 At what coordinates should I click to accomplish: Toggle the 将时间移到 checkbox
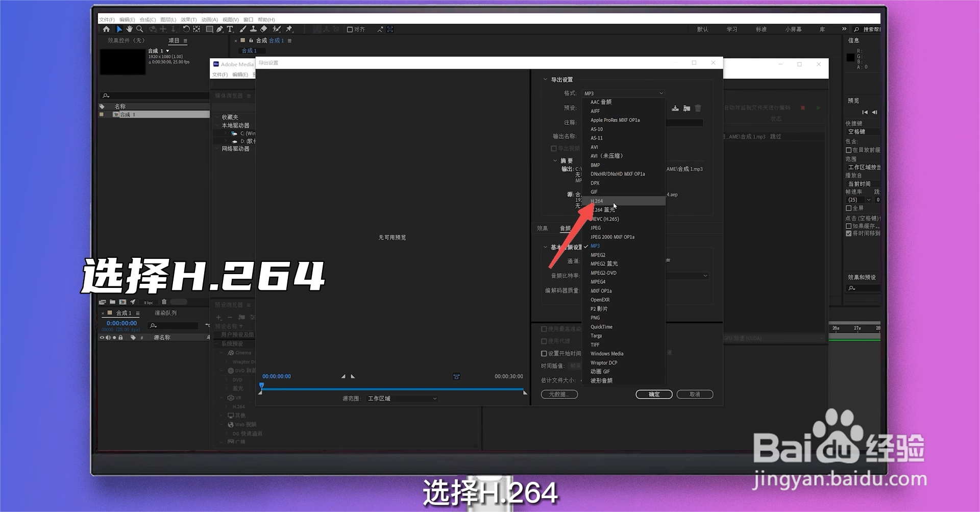(x=849, y=233)
